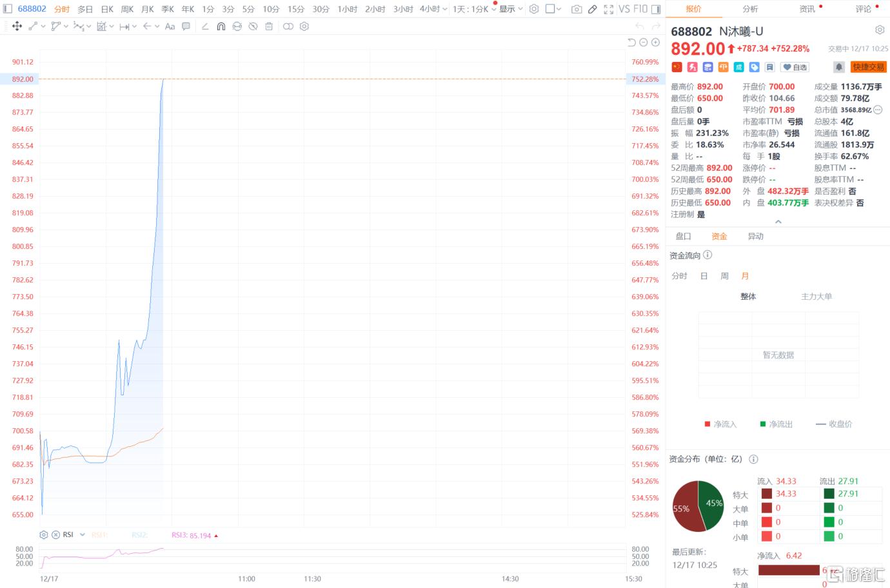Click the blue price tag icon
The height and width of the screenshot is (588, 890).
[754, 67]
